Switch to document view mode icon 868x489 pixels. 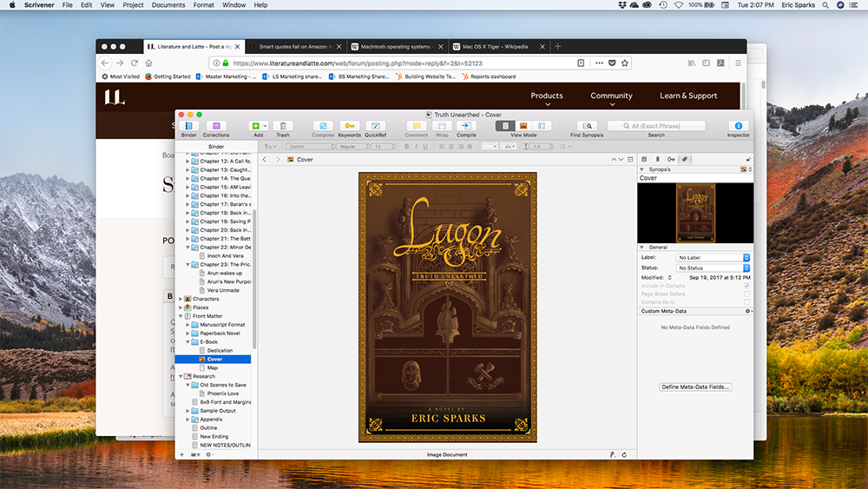pyautogui.click(x=505, y=126)
